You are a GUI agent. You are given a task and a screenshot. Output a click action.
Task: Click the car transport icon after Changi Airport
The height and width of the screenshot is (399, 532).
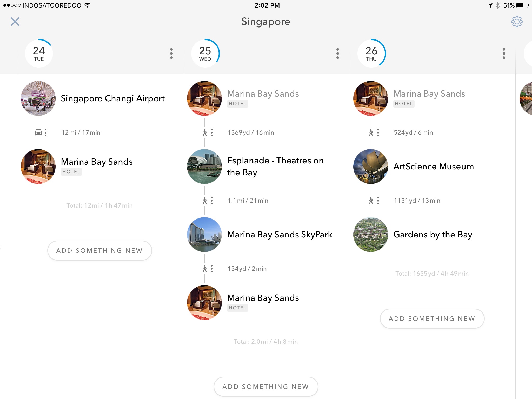point(38,132)
